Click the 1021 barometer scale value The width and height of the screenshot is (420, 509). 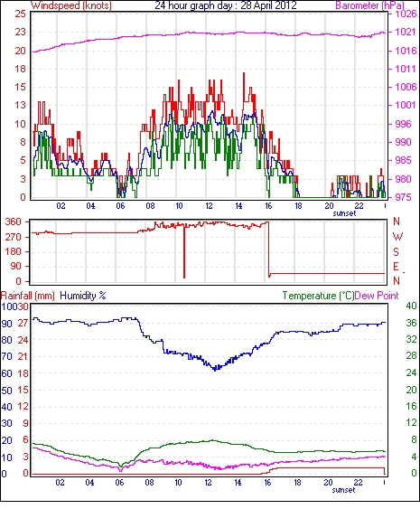[406, 32]
